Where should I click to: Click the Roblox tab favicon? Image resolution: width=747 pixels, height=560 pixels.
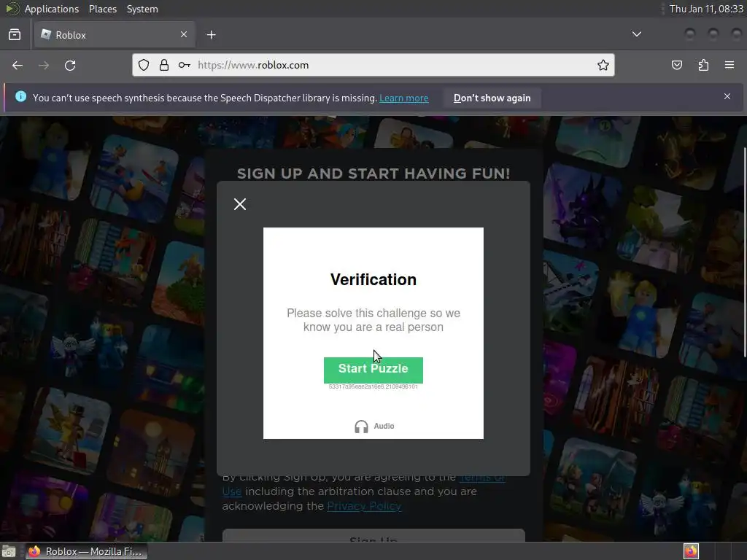coord(46,34)
